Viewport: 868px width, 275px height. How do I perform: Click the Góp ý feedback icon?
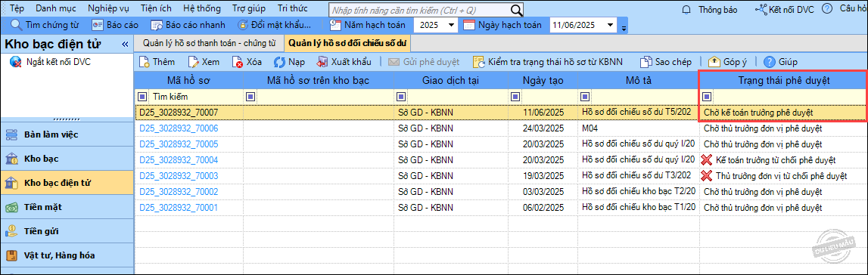(x=714, y=62)
